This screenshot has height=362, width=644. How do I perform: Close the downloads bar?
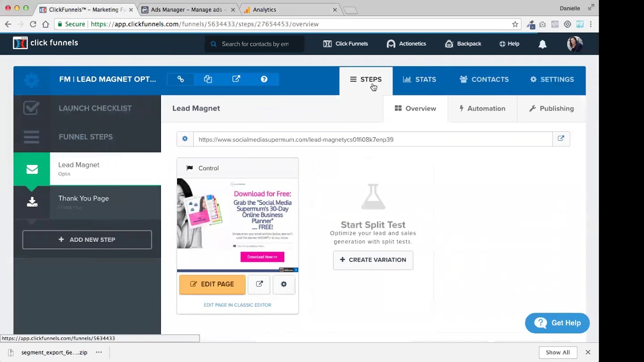[x=588, y=352]
